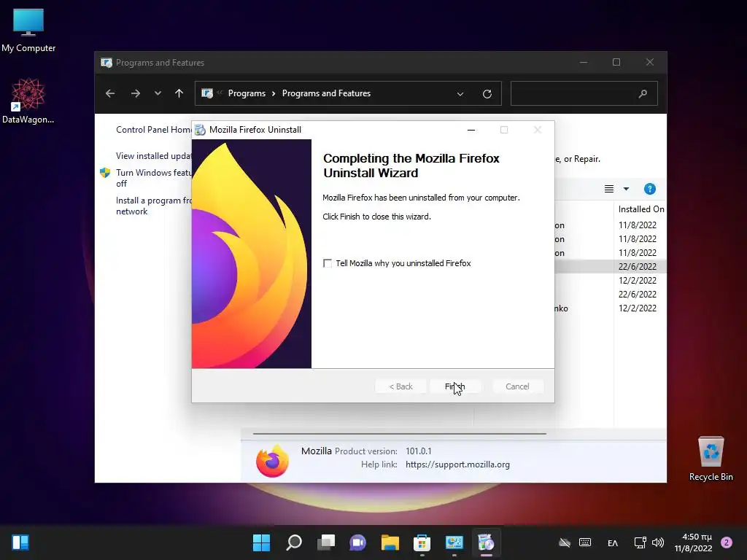Click the network icon in system tray
The width and height of the screenshot is (747, 560).
coord(640,542)
